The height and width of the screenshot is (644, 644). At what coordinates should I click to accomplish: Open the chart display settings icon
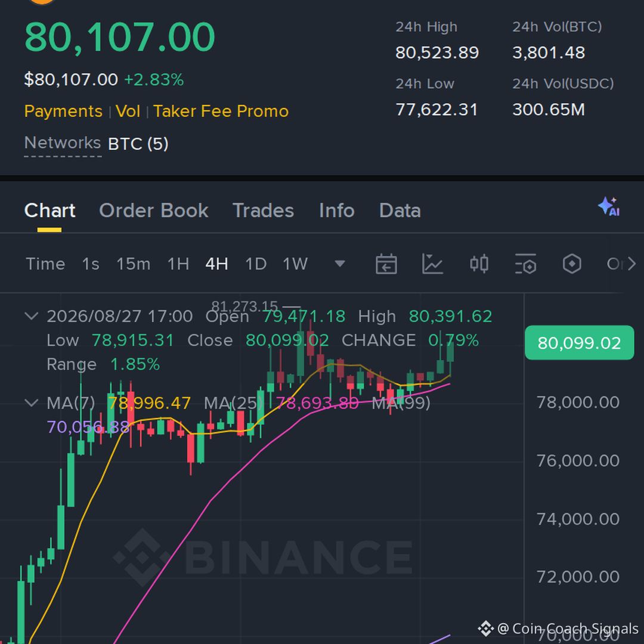pos(525,264)
